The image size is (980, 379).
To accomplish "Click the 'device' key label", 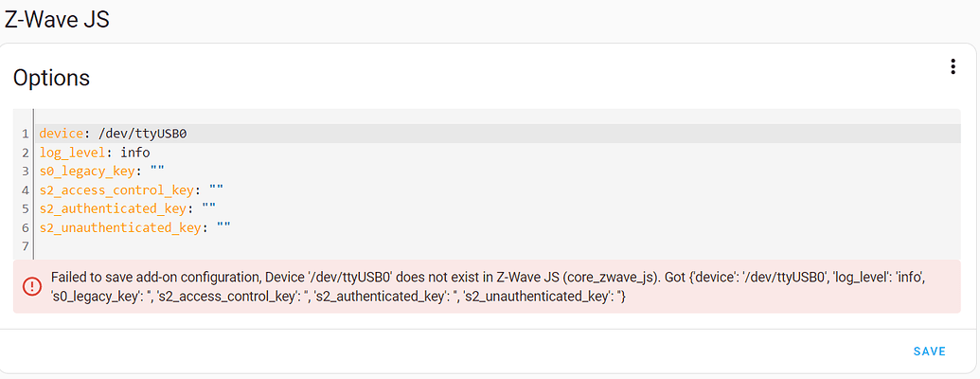I will (61, 134).
